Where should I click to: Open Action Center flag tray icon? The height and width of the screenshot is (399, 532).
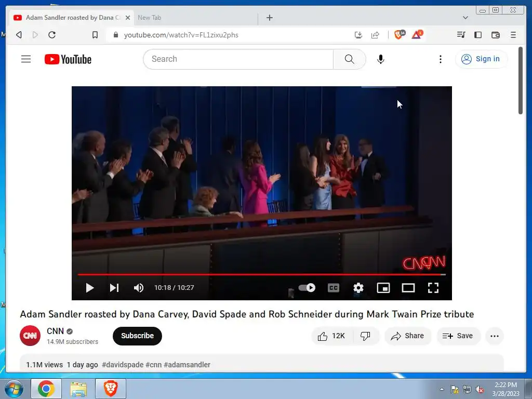tap(454, 389)
